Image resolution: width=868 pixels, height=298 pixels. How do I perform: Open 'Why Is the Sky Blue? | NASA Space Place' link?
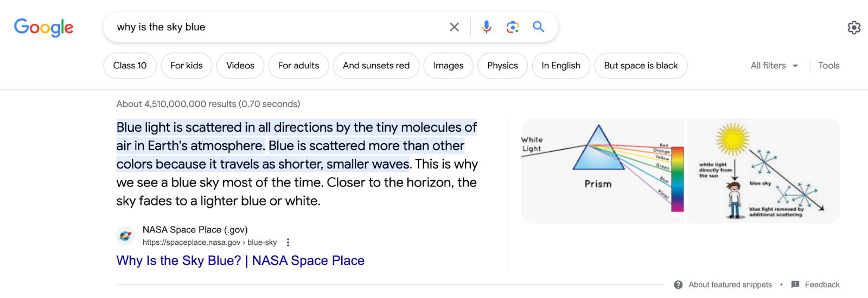tap(240, 261)
